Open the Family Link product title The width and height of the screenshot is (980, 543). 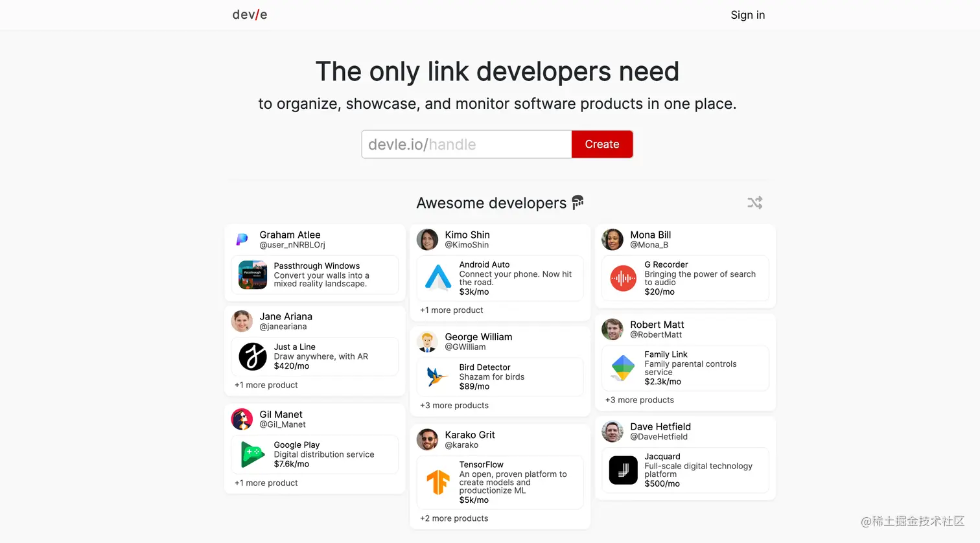coord(666,354)
